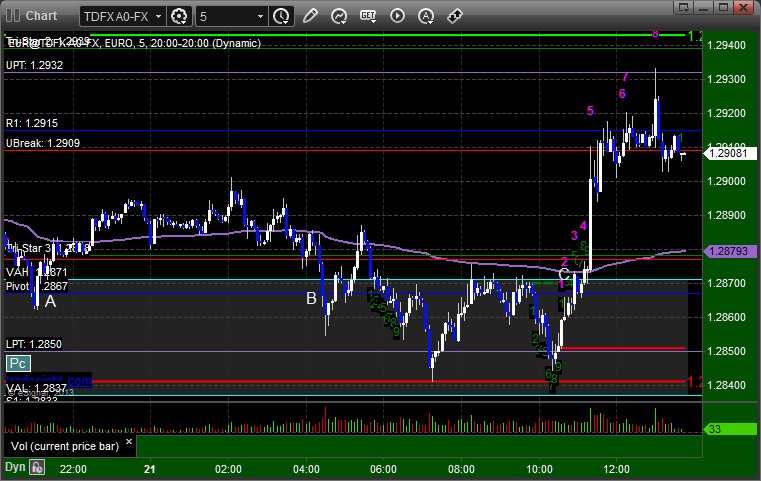Click the magenta count number 6

622,94
